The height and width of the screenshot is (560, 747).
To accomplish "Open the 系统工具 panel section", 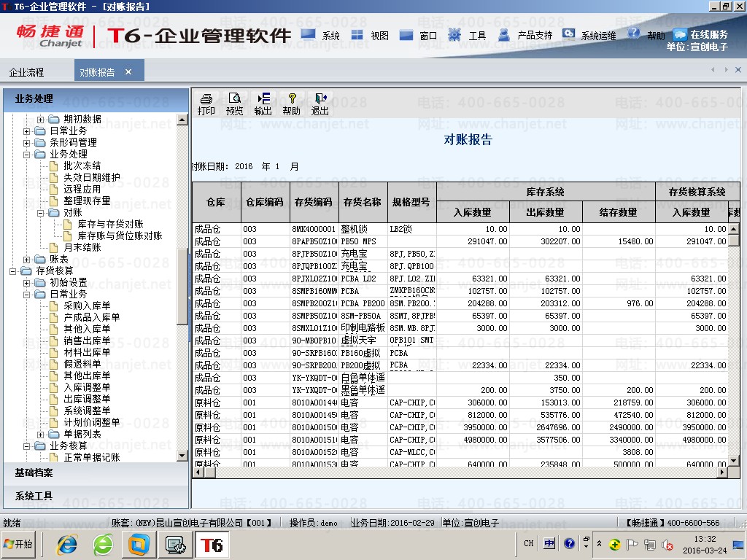I will tap(34, 496).
